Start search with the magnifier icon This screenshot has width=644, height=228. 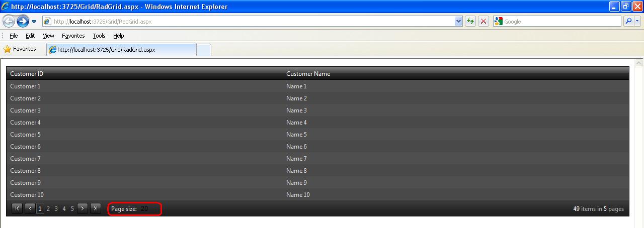coord(628,22)
